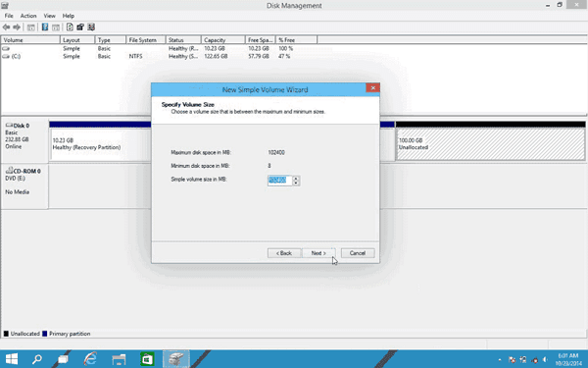Viewport: 588px width, 368px height.
Task: Increase volume size with spinner up arrow
Action: pyautogui.click(x=296, y=179)
